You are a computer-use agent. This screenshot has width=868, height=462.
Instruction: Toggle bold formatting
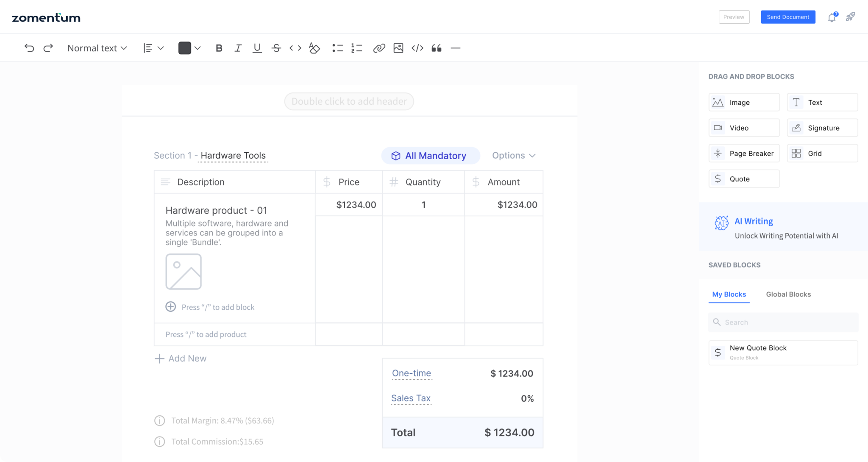[x=219, y=48]
